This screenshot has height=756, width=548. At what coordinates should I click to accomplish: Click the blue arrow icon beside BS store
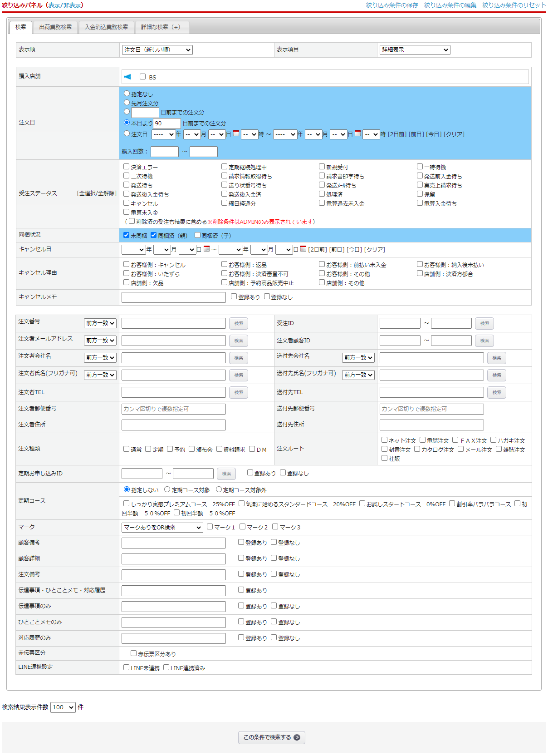point(127,77)
